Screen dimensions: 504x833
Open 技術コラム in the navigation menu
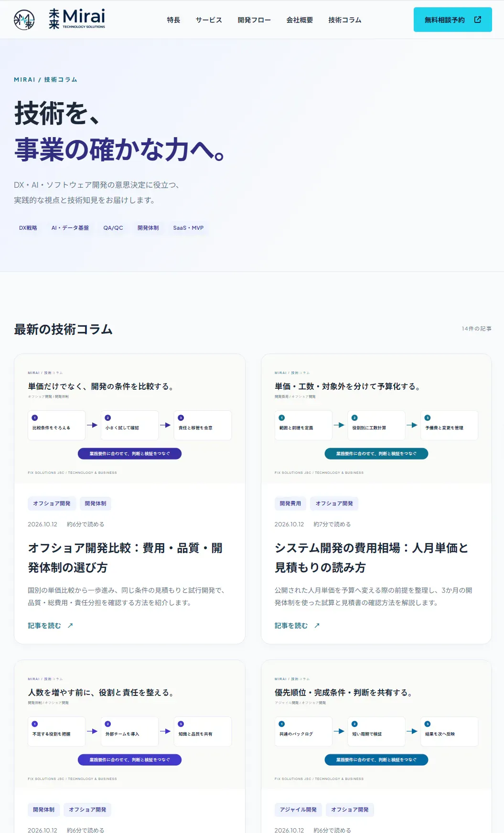[344, 20]
